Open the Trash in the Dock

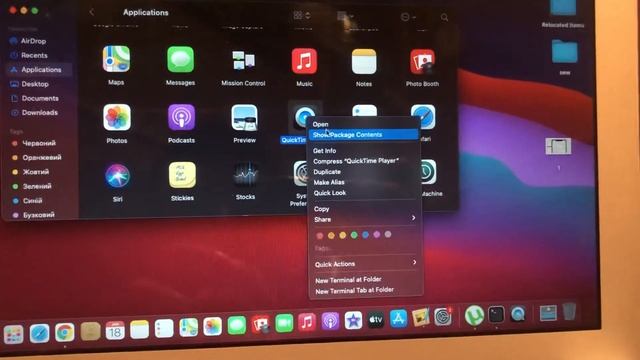[569, 311]
